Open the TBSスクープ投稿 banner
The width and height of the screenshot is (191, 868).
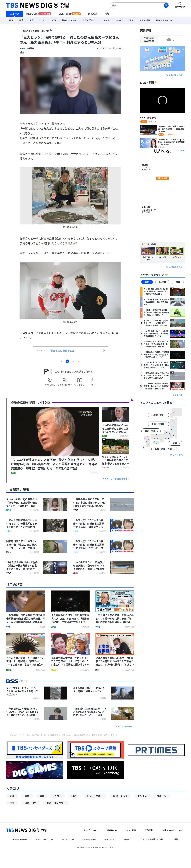tap(95, 750)
